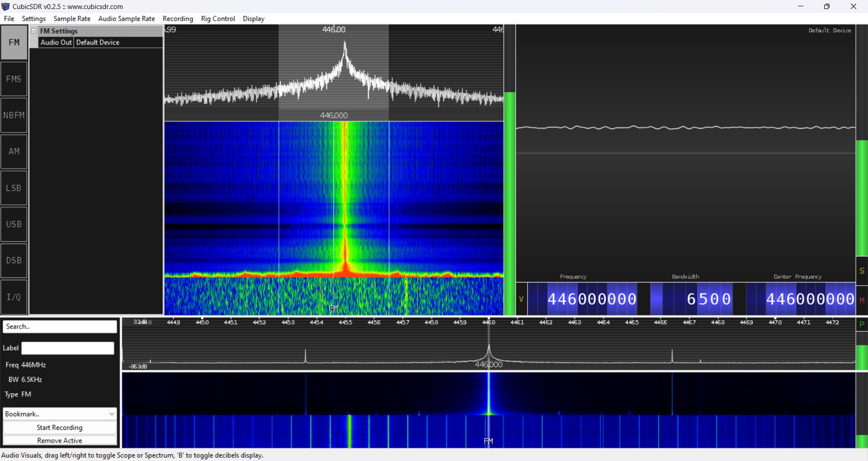
Task: Select LSB lower sideband mode
Action: pyautogui.click(x=14, y=188)
